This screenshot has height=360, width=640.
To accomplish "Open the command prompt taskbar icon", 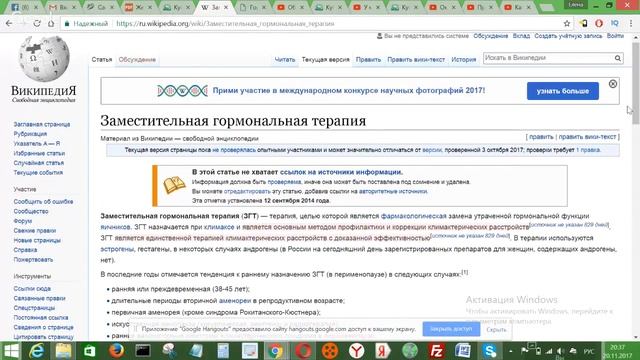I will tap(143, 351).
